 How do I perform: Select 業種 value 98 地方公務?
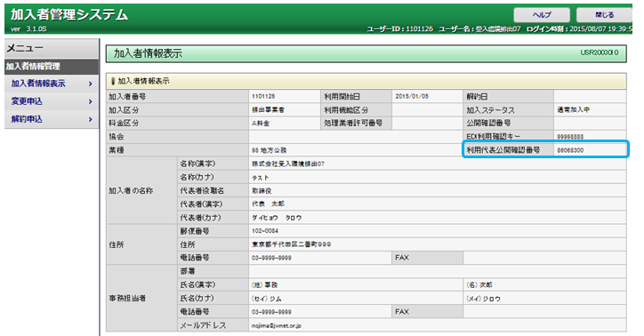pos(269,150)
